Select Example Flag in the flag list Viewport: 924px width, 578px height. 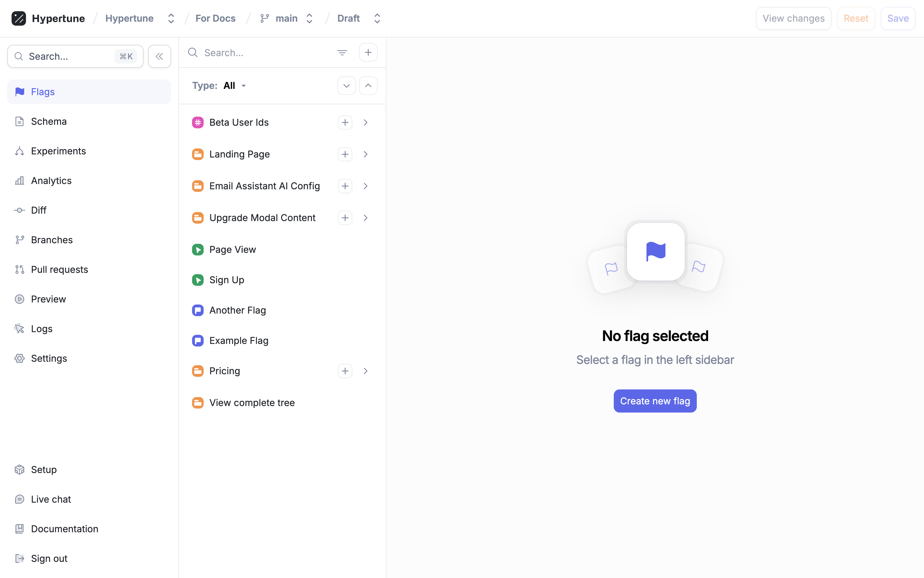(x=239, y=341)
